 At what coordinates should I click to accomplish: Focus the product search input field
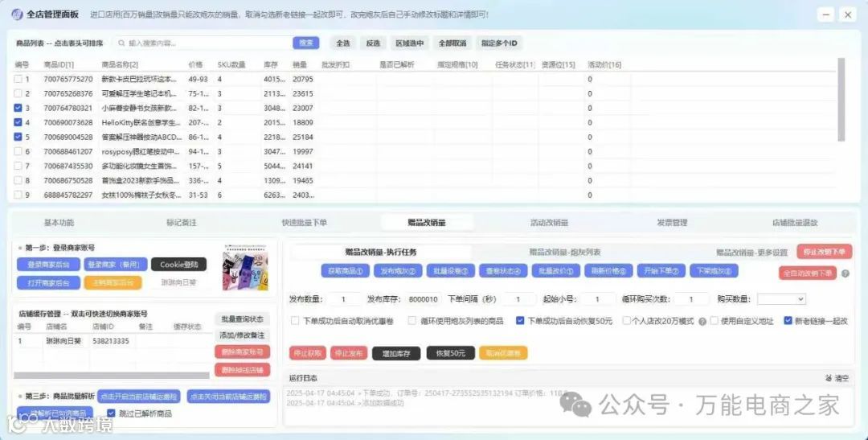[203, 43]
